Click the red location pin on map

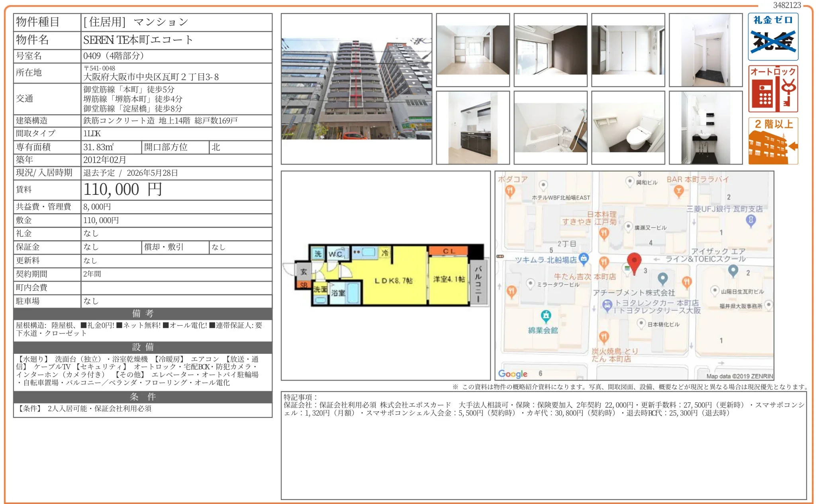[634, 262]
